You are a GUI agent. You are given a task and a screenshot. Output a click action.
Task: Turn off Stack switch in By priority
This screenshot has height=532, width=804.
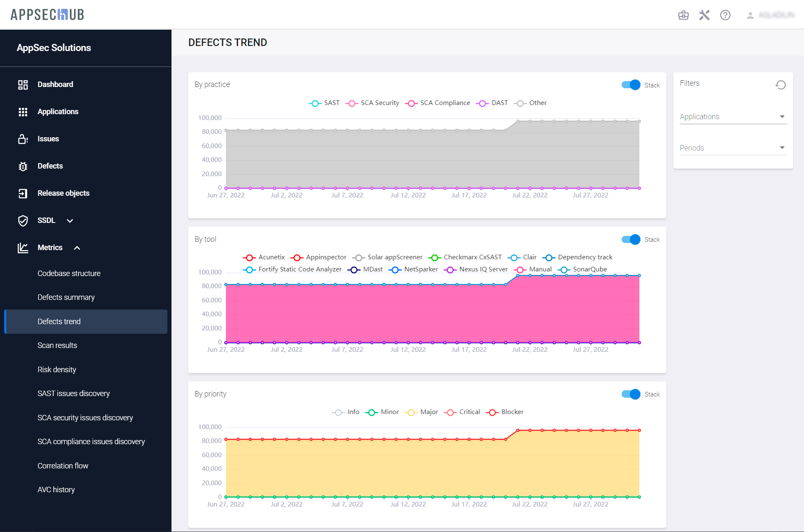click(x=631, y=394)
